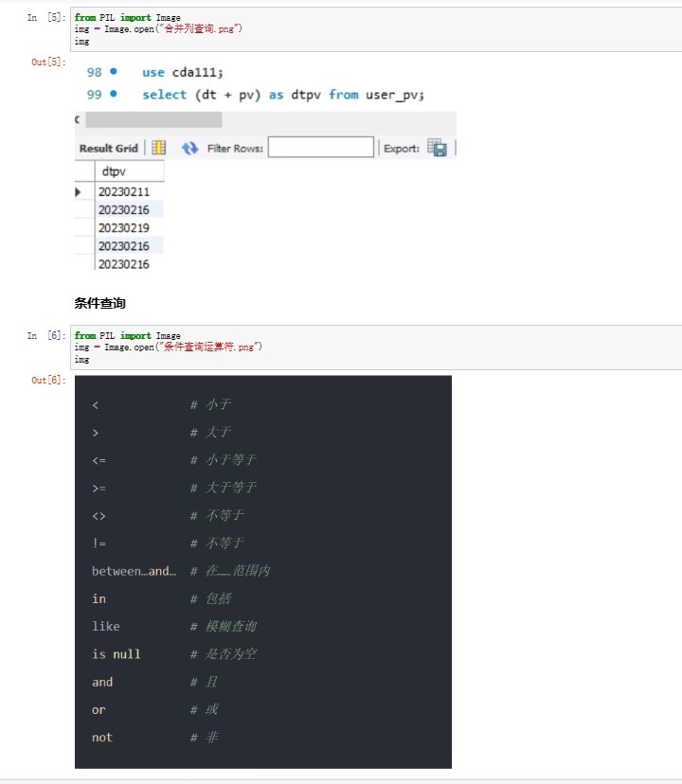Click the '# 非' comment
This screenshot has height=784, width=682.
pos(205,737)
